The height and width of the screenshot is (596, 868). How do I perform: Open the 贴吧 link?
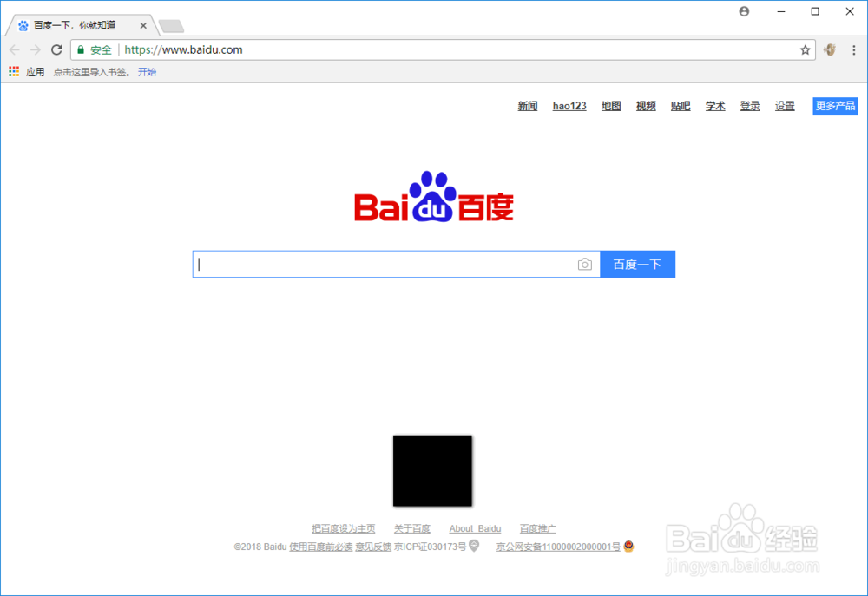681,106
